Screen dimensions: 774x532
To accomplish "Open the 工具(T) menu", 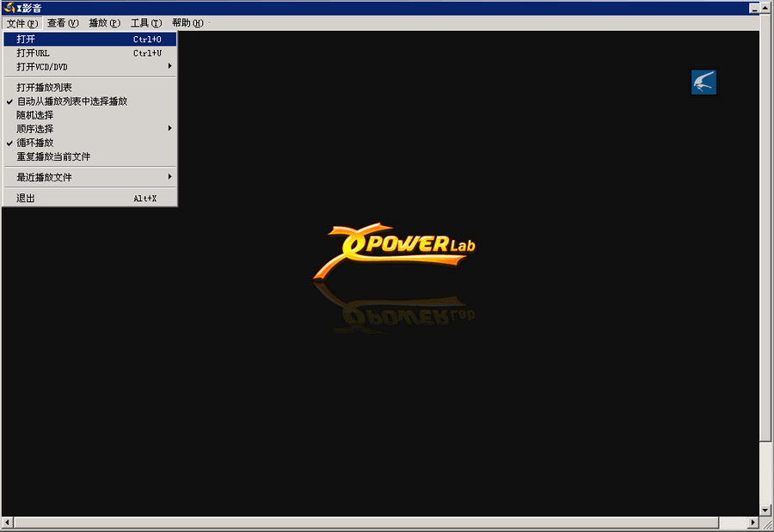I will pos(145,23).
